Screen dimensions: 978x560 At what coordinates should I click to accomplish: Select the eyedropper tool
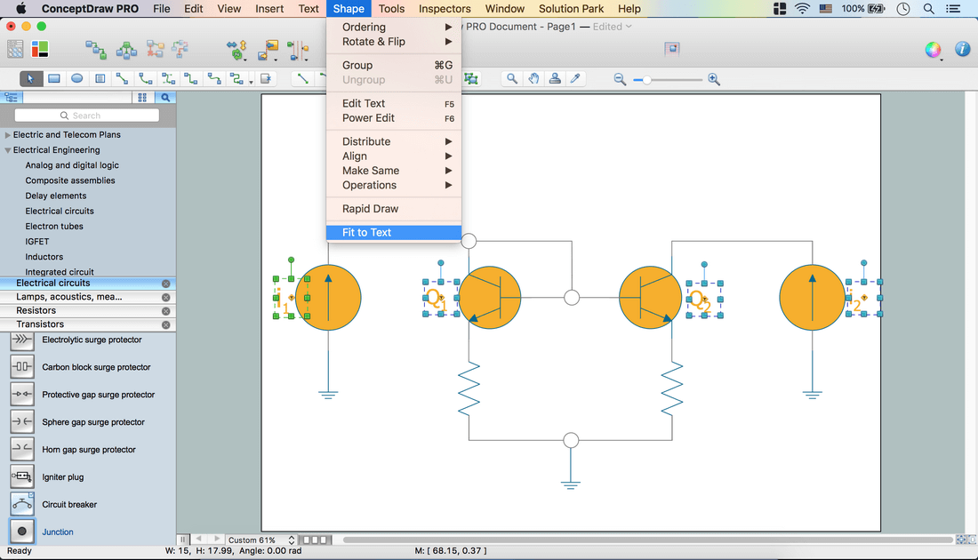576,79
